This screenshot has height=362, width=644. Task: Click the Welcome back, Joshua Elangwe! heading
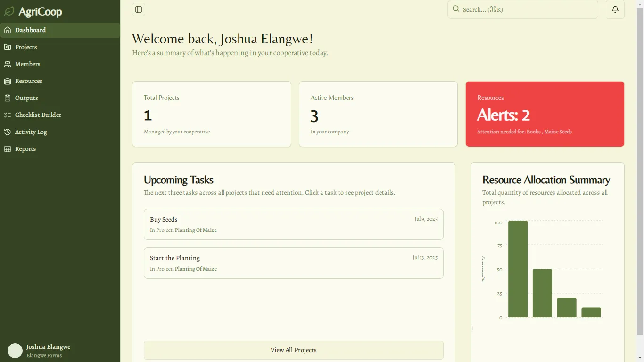click(x=223, y=39)
